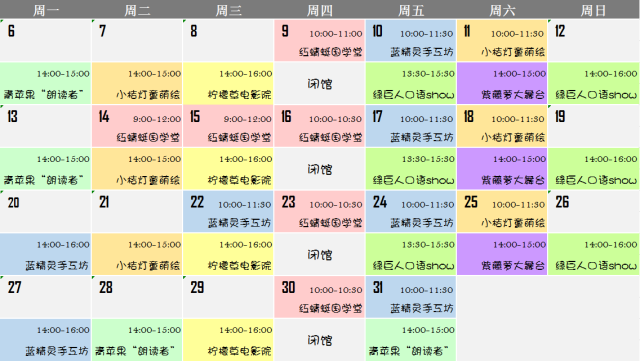
Task: Click 蓝精灵手工坊 in the date 22 cell
Action: pyautogui.click(x=239, y=223)
